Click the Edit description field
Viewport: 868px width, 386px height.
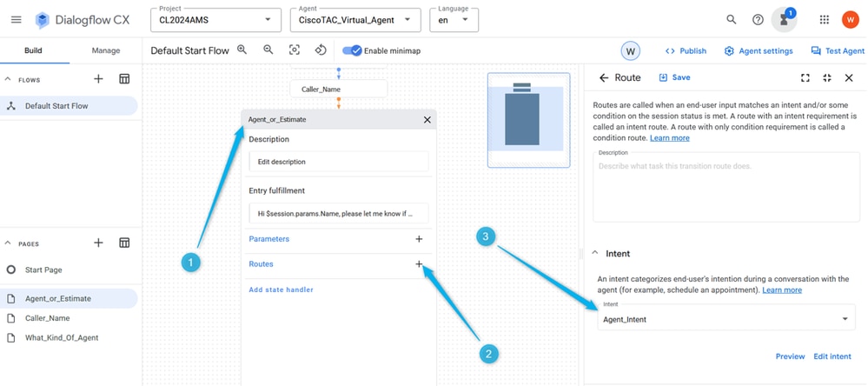(x=339, y=162)
